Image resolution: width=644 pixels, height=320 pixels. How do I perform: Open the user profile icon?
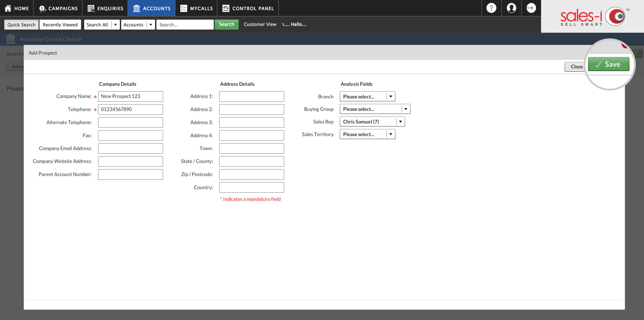pyautogui.click(x=511, y=8)
